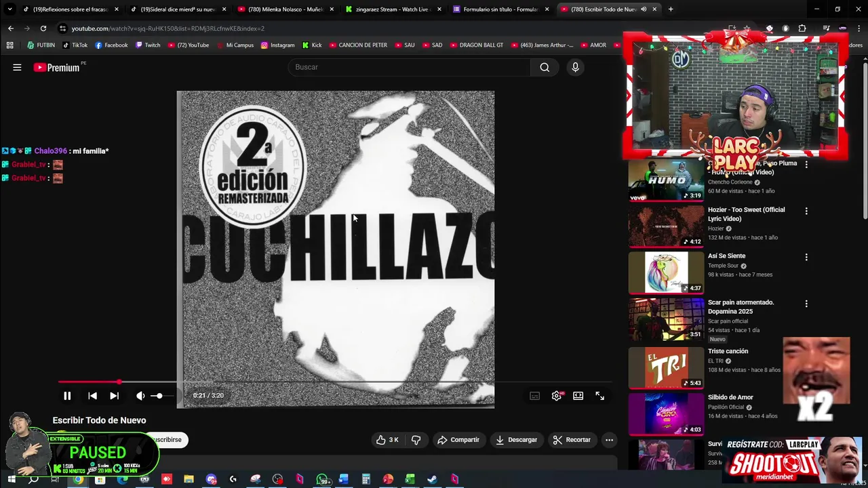Switch to Formulario sin título tab
This screenshot has height=488, width=868.
pyautogui.click(x=500, y=9)
